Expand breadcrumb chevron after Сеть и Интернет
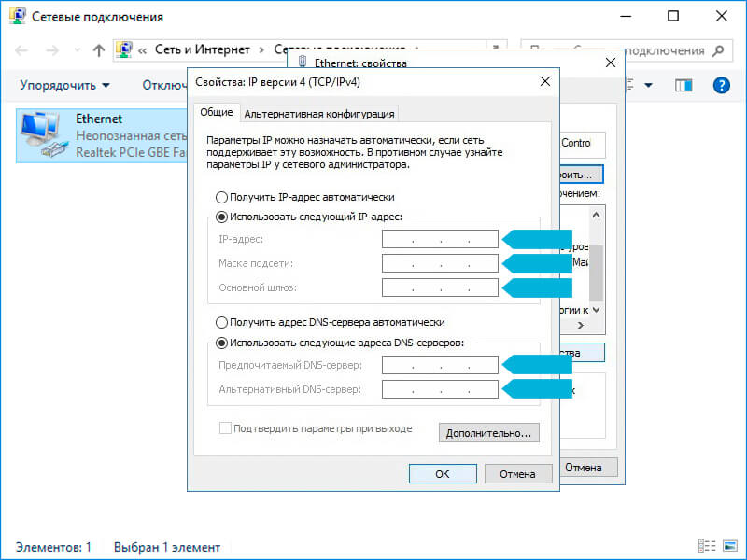 point(261,50)
